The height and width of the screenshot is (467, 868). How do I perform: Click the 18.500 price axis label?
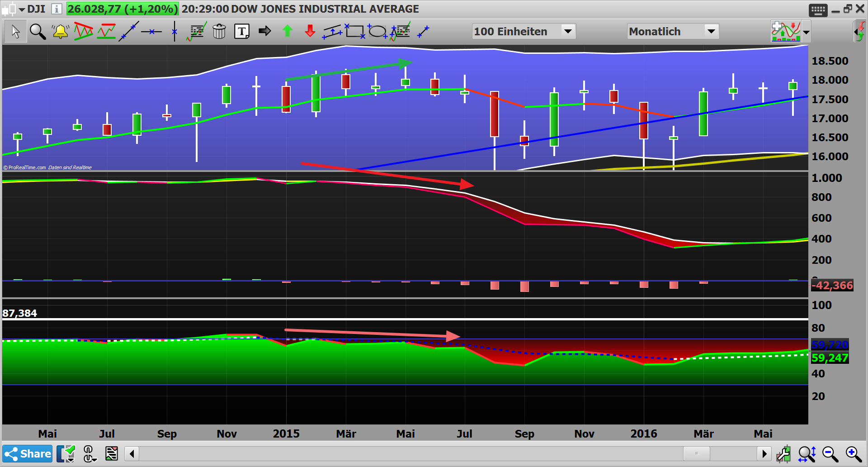[x=830, y=61]
